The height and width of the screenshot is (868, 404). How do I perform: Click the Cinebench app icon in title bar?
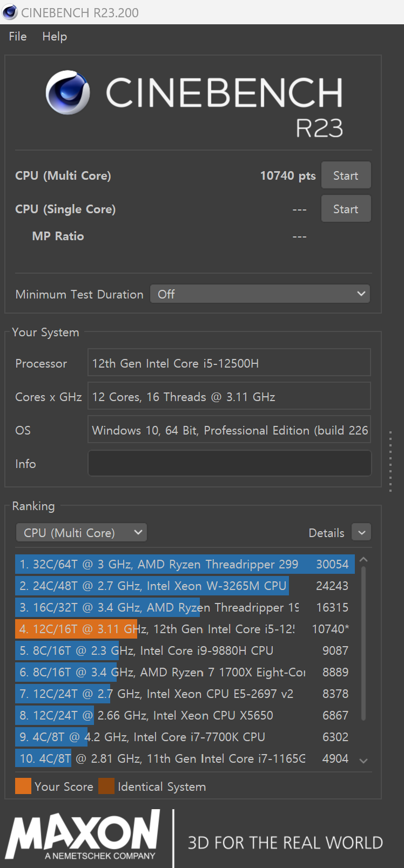pos(10,12)
